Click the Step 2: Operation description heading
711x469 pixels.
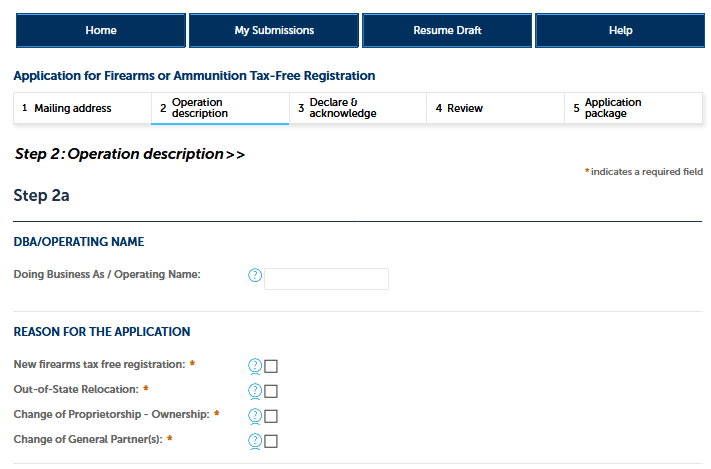[x=130, y=154]
